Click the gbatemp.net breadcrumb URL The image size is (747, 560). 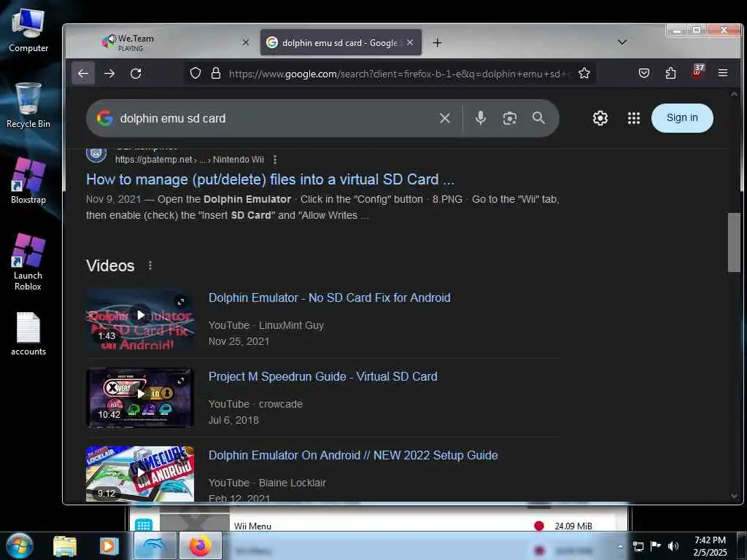click(189, 160)
